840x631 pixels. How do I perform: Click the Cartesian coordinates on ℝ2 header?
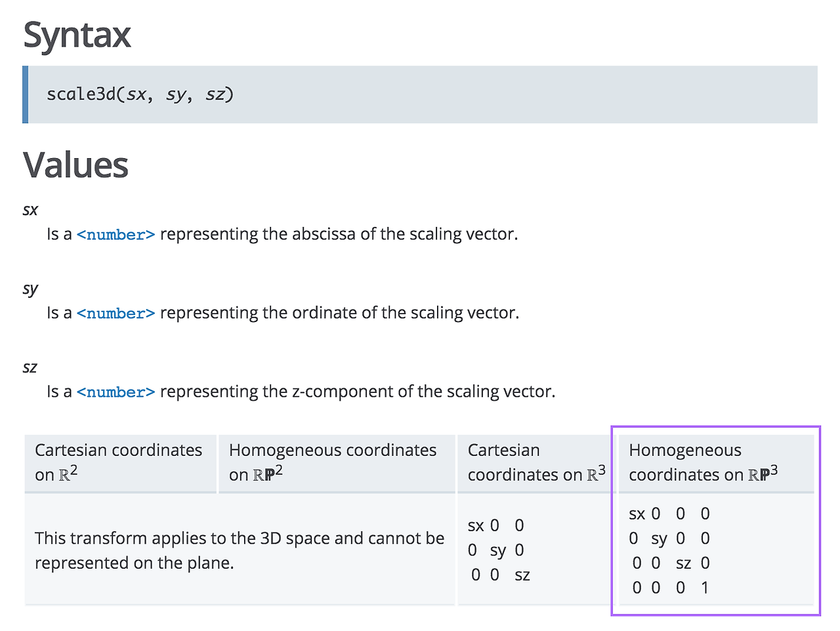[x=121, y=462]
